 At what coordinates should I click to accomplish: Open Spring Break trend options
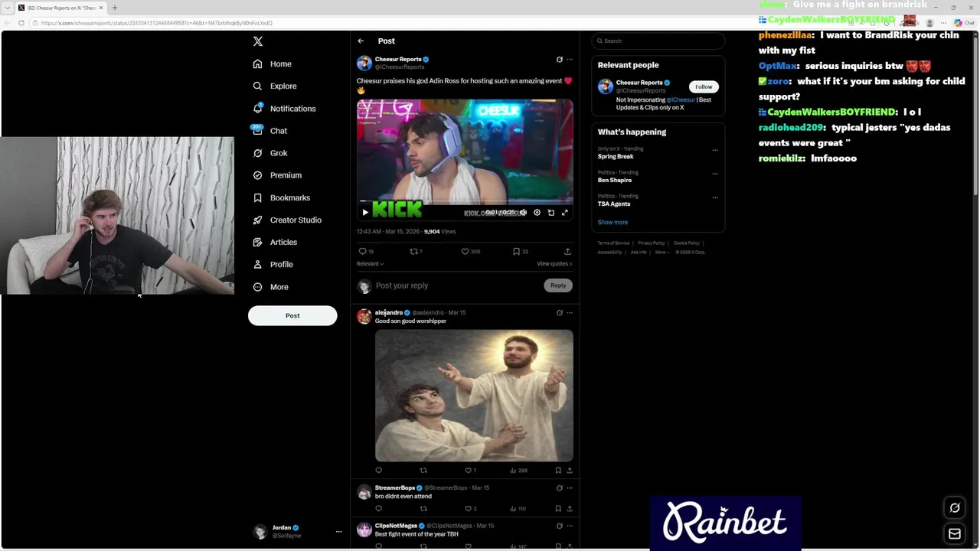pos(715,150)
